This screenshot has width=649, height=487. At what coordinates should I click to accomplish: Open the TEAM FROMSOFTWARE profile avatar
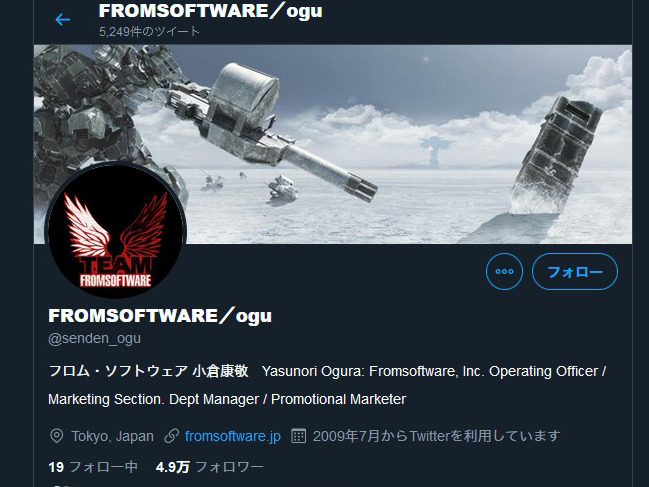click(x=115, y=231)
